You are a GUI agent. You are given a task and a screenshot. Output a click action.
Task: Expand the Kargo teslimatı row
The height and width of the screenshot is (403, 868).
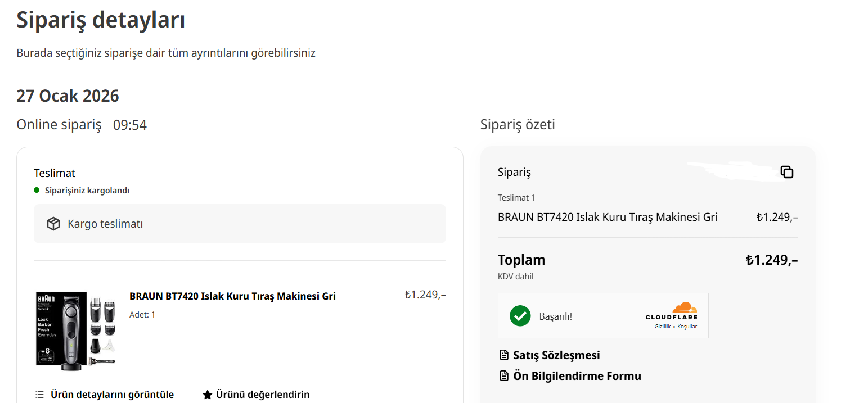click(x=240, y=224)
